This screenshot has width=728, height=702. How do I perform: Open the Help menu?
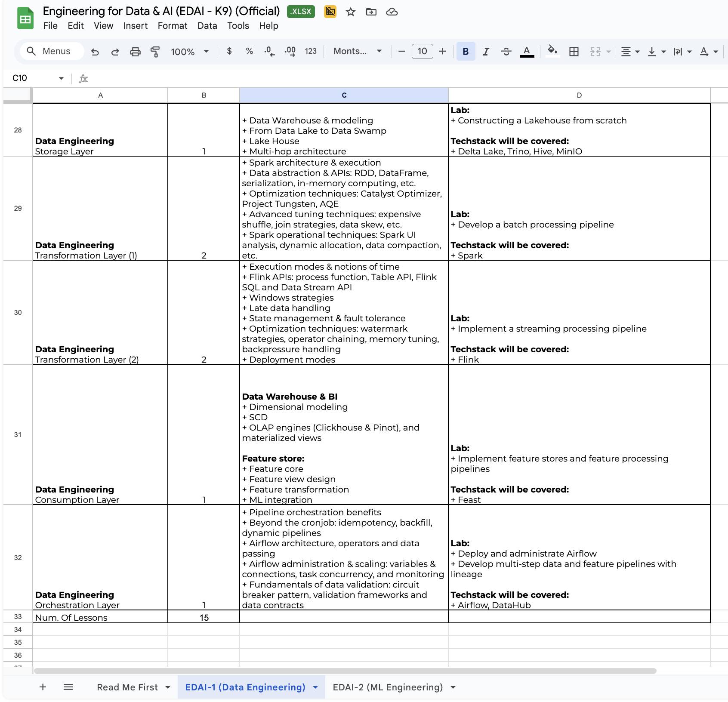pyautogui.click(x=269, y=26)
